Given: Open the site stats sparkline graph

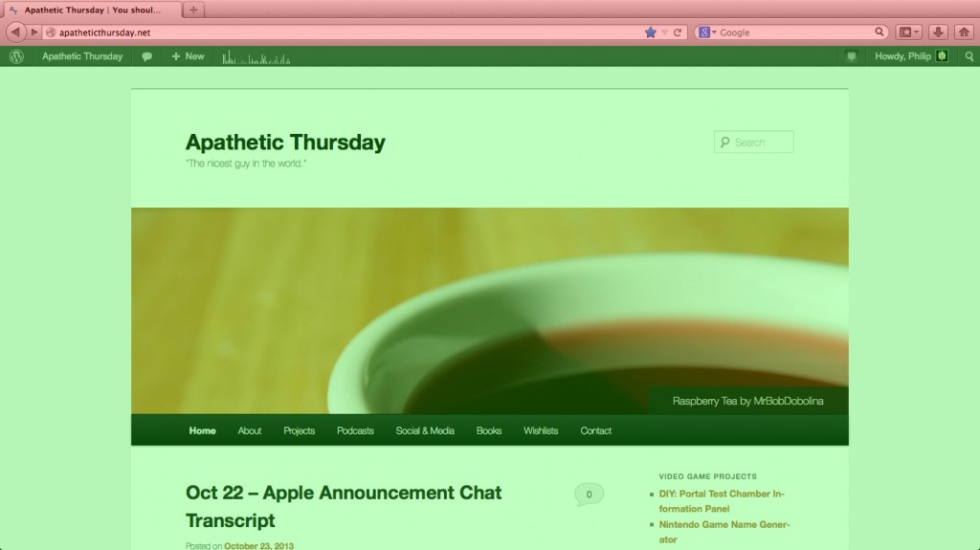Looking at the screenshot, I should [x=256, y=57].
